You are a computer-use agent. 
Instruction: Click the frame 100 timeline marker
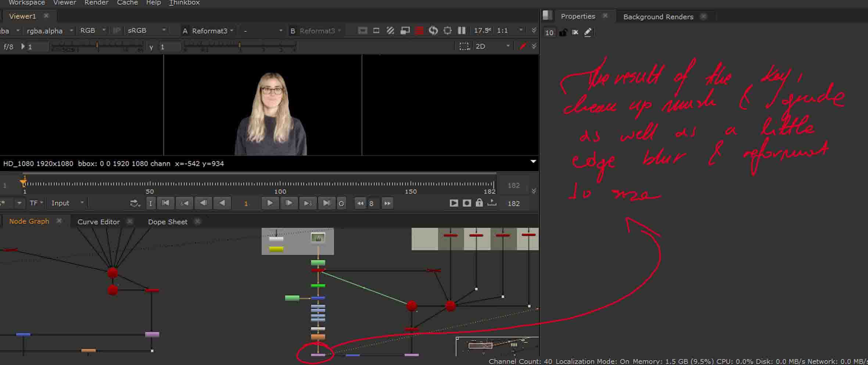point(280,191)
